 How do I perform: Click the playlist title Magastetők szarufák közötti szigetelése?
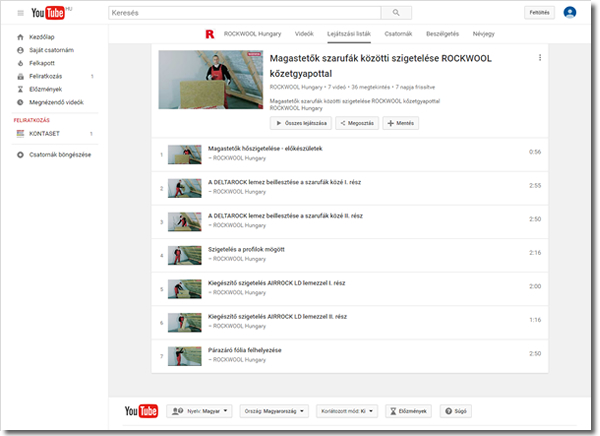click(381, 66)
